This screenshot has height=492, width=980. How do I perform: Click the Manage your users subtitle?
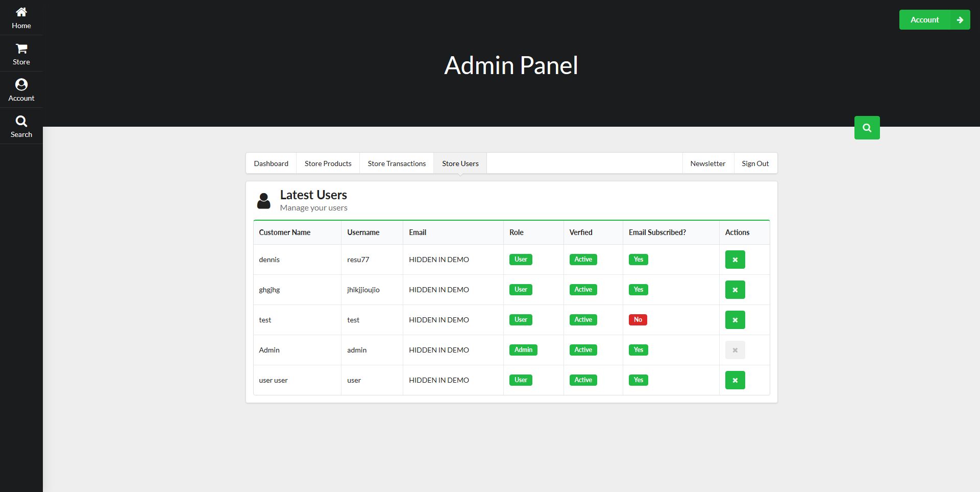click(x=313, y=208)
